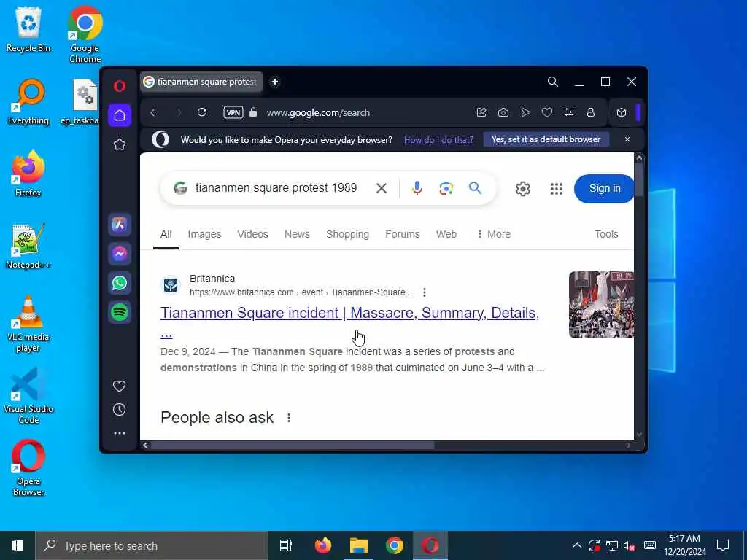Screen dimensions: 747x560
Task: Go back to previous page
Action: pos(152,112)
